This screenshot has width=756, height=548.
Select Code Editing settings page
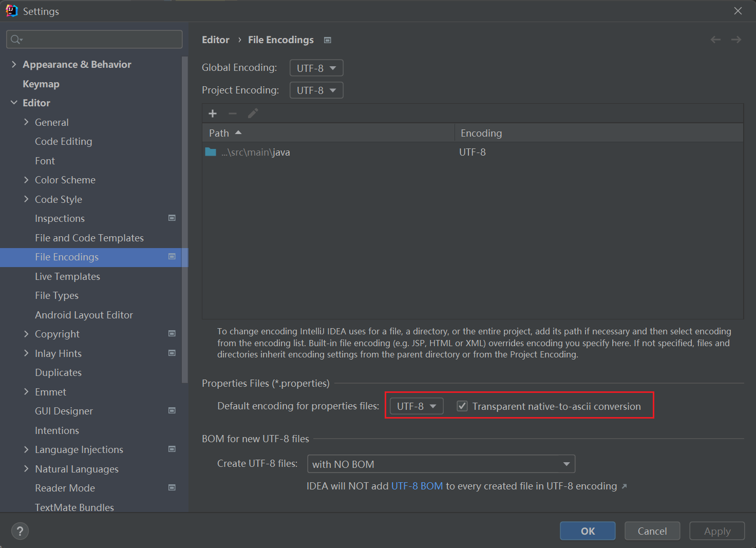[x=64, y=141]
